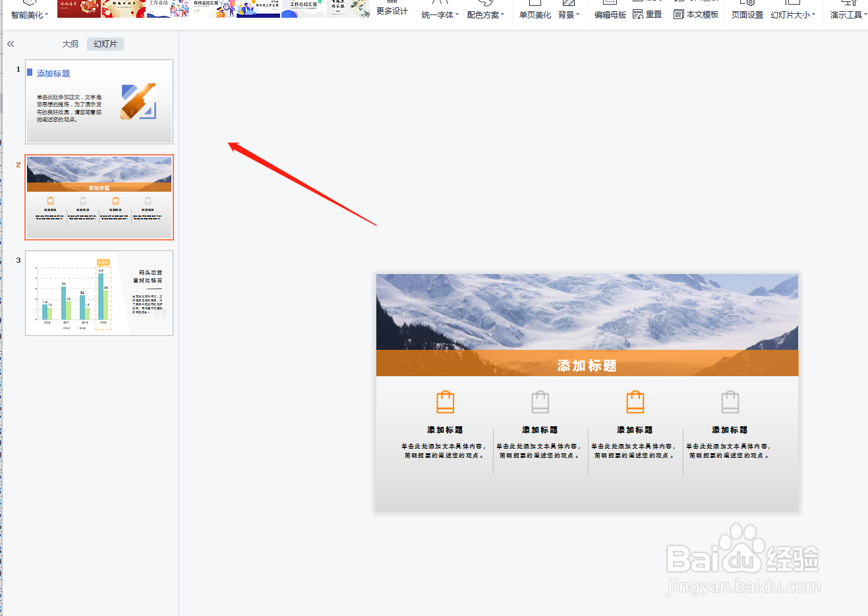Click the fourth column body text placeholder

pyautogui.click(x=728, y=451)
